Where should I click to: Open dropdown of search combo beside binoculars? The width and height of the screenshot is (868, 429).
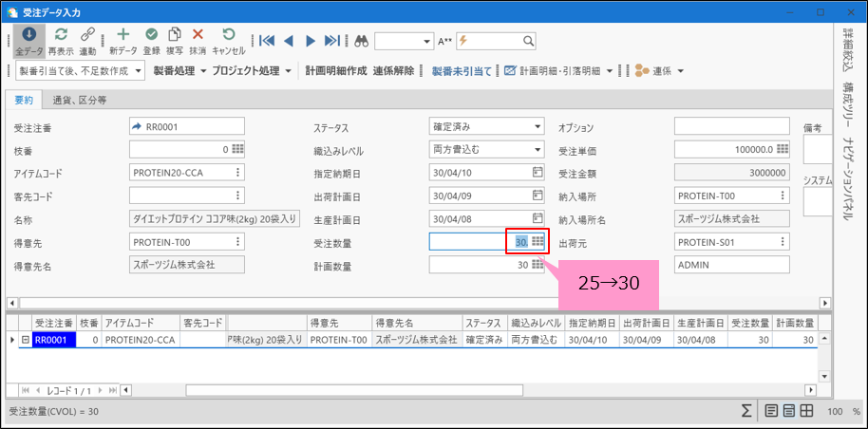coord(425,42)
